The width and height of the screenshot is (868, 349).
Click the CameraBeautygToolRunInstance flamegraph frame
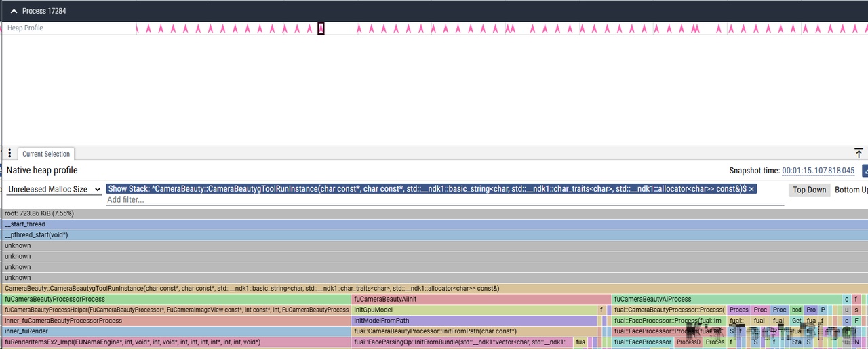tap(434, 289)
